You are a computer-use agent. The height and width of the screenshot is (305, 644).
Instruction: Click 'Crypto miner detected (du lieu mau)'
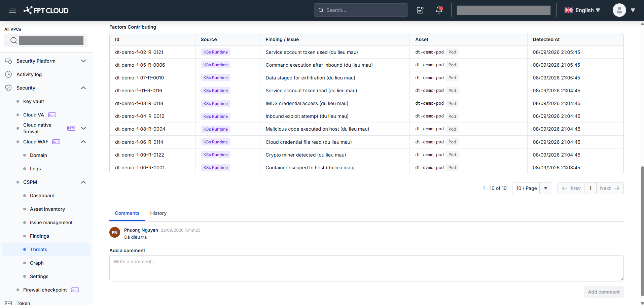(306, 155)
